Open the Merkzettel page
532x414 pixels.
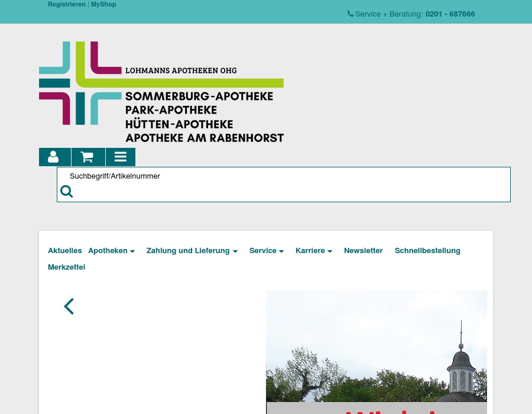[x=66, y=267]
